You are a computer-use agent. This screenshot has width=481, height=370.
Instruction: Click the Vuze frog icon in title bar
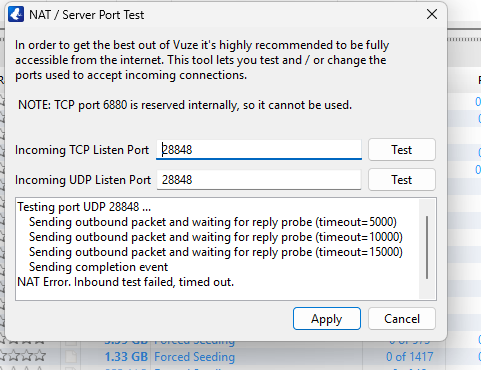pyautogui.click(x=16, y=14)
